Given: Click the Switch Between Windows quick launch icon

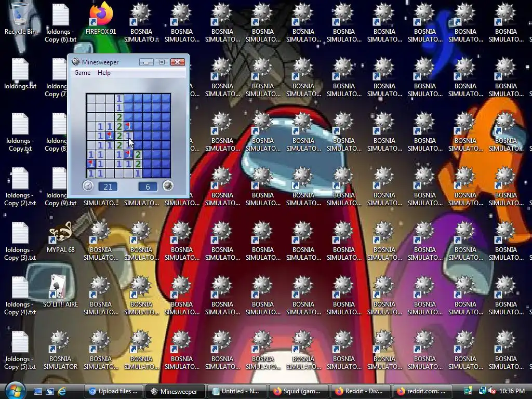Looking at the screenshot, I should click(x=49, y=392).
